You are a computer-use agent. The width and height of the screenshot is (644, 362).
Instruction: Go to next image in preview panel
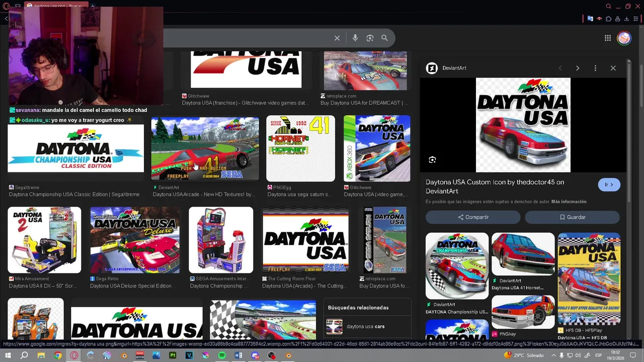click(578, 68)
